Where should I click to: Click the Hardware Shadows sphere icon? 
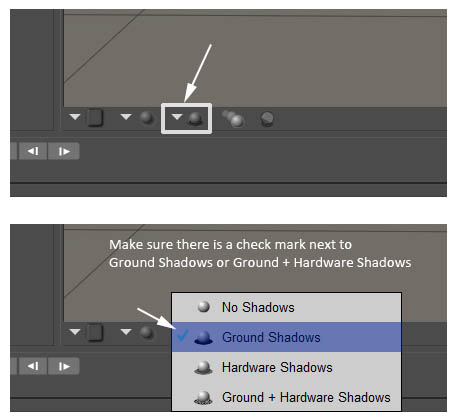point(203,368)
